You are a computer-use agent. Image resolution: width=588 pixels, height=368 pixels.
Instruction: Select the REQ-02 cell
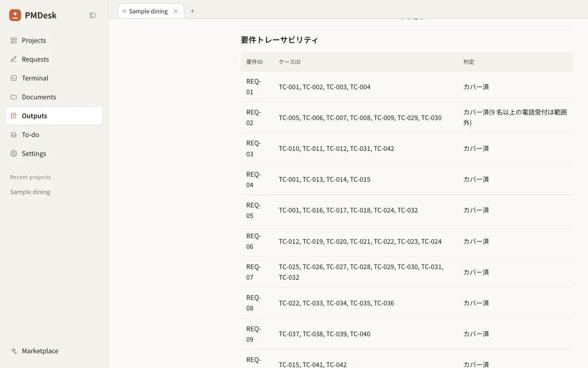pyautogui.click(x=254, y=117)
